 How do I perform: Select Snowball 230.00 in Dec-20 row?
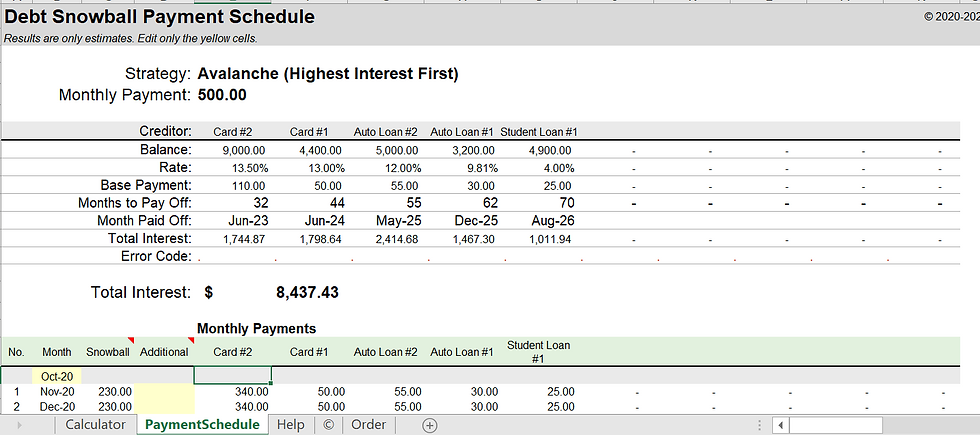[115, 406]
